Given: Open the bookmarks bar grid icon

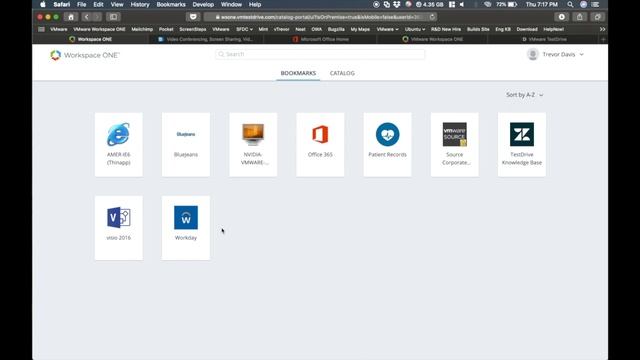Looking at the screenshot, I should 41,29.
